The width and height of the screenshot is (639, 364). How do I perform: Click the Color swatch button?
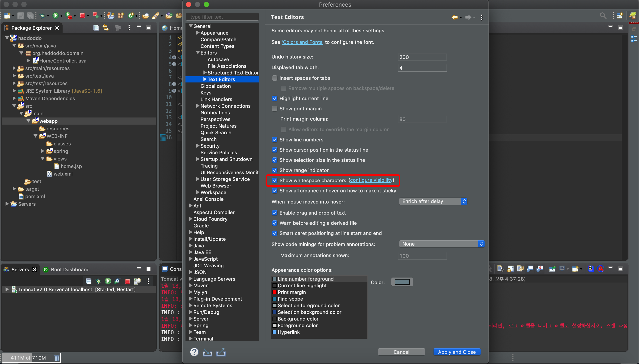coord(402,282)
